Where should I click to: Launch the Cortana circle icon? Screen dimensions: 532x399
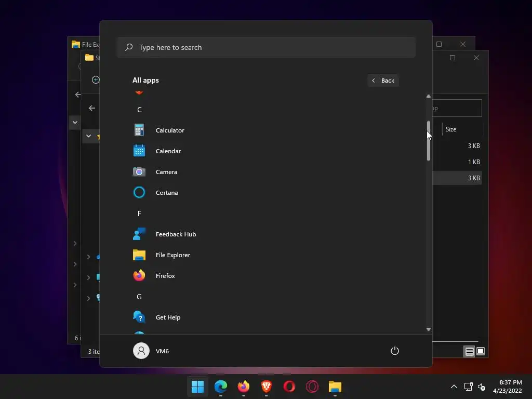(x=139, y=192)
